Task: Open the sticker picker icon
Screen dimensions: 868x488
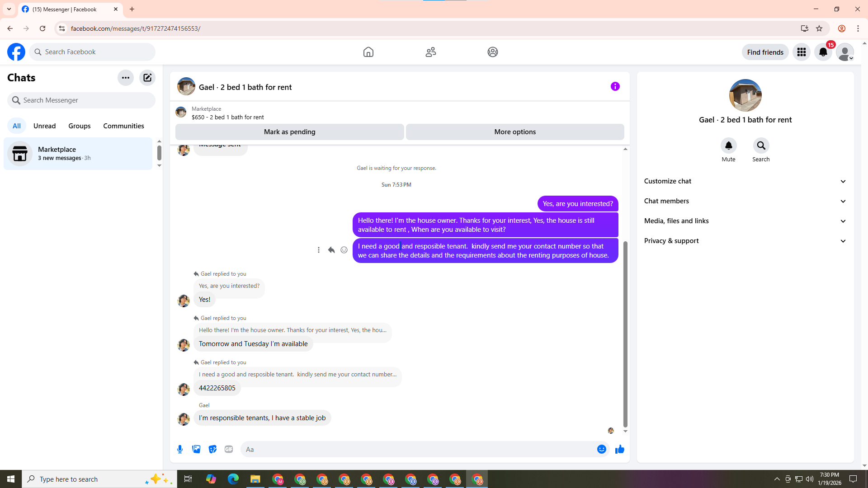Action: (x=212, y=449)
